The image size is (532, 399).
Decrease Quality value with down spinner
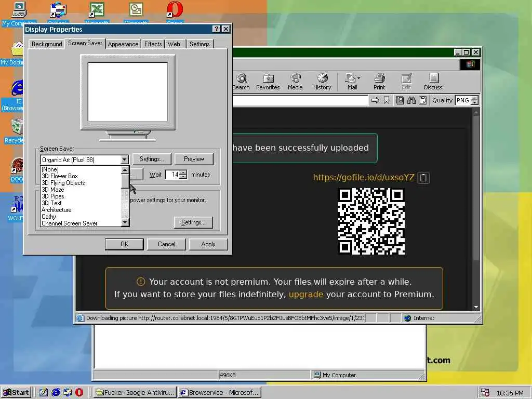coord(475,102)
